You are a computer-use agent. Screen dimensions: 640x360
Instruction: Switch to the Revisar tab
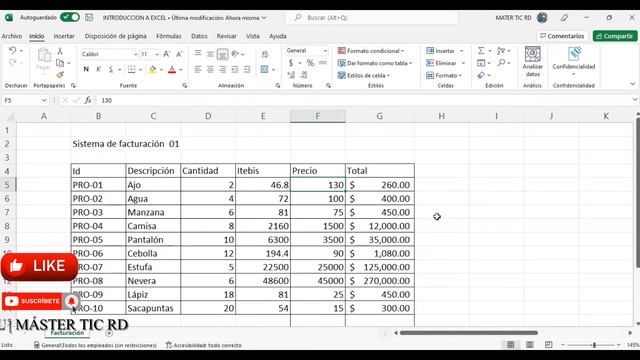coord(227,36)
